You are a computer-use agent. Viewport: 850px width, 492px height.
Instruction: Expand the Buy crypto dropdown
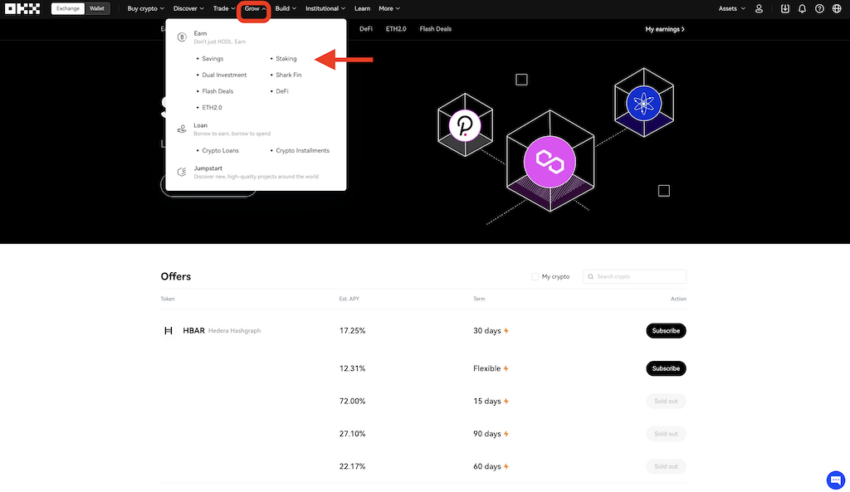[x=145, y=9]
